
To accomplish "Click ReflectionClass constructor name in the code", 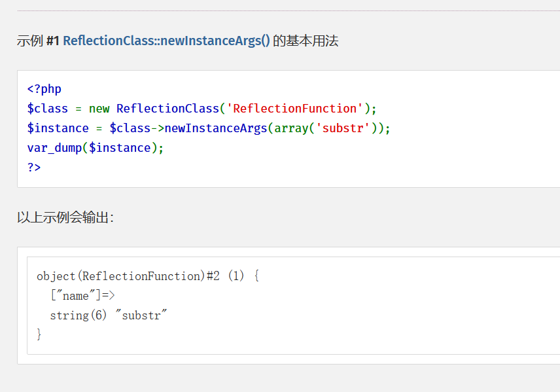I will pos(167,109).
